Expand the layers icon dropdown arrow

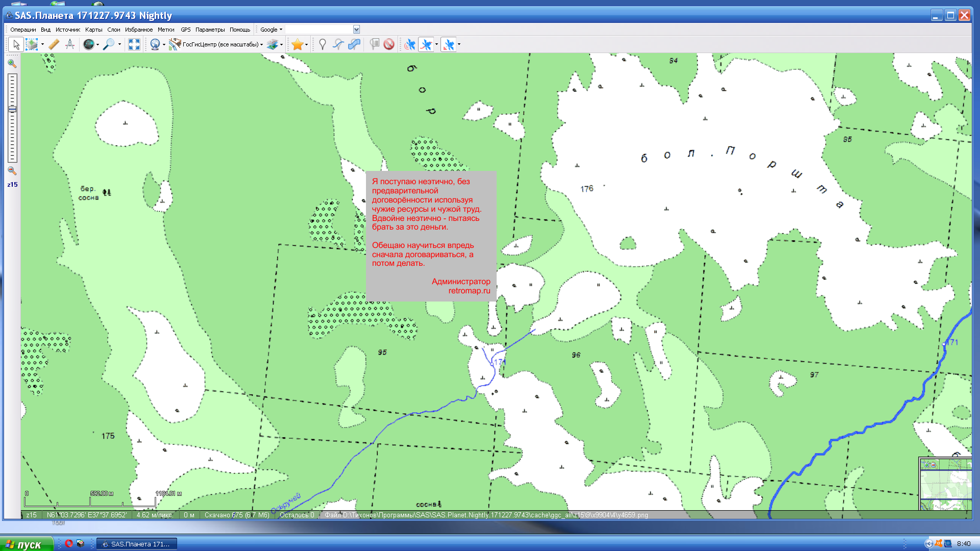[281, 44]
